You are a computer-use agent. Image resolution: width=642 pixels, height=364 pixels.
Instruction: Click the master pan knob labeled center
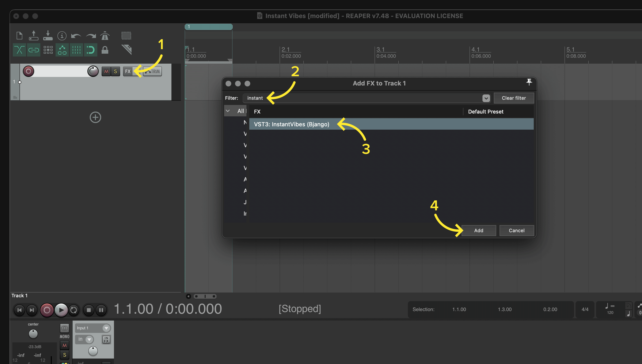(x=33, y=334)
